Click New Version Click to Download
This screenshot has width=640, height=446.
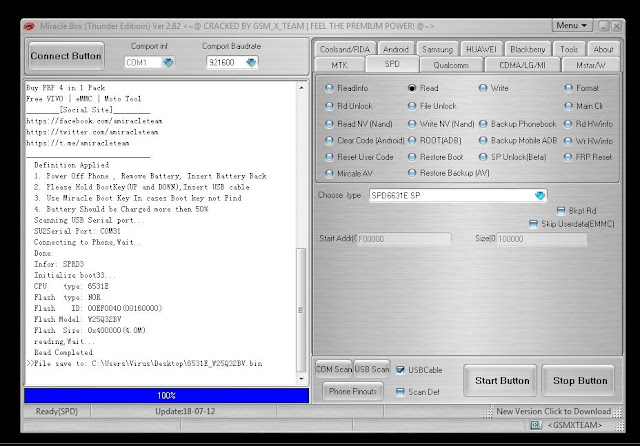pyautogui.click(x=553, y=411)
